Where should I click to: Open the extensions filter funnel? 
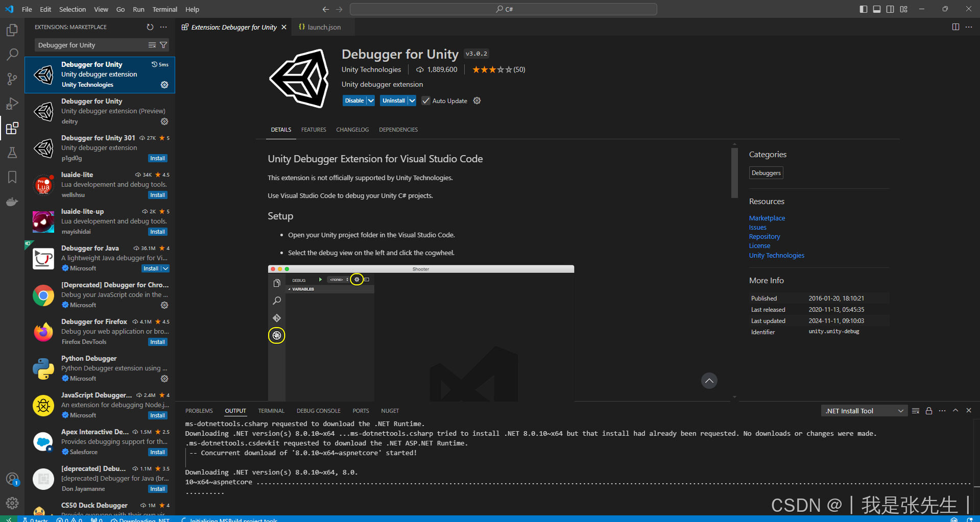(x=163, y=45)
